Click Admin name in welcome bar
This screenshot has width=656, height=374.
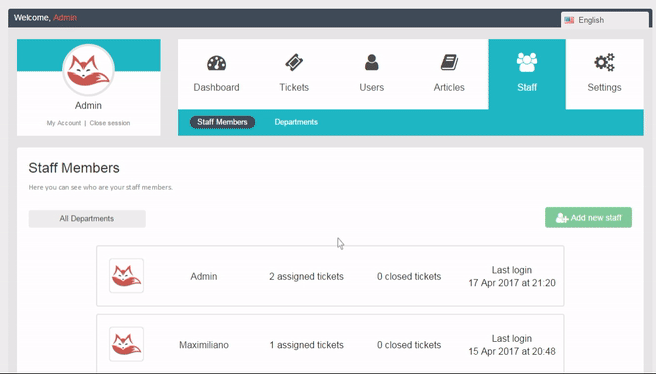click(65, 18)
